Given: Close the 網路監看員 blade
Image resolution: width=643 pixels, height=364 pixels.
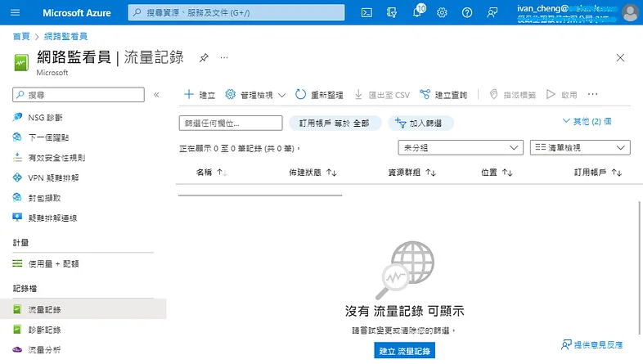Looking at the screenshot, I should pos(620,58).
